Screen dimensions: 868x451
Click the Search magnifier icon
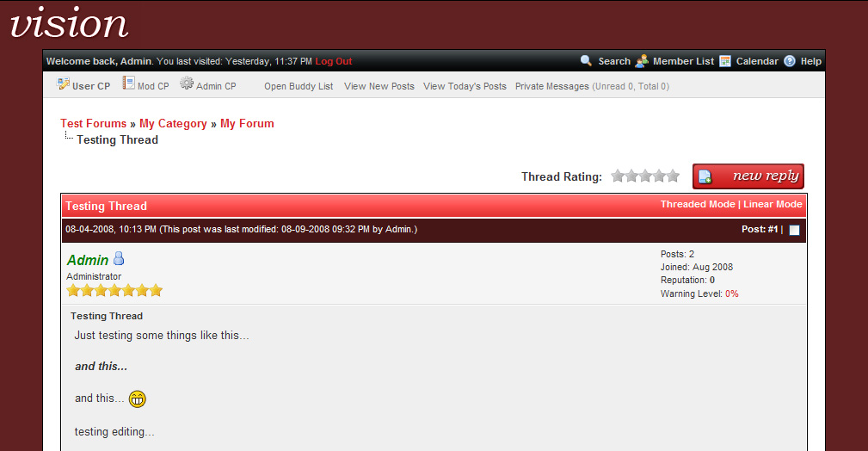point(586,61)
